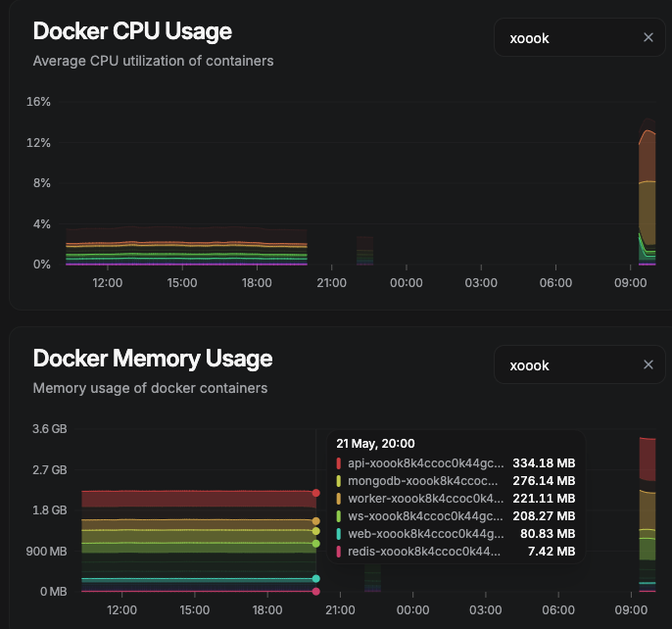Click the 334.18 MB api memory value
This screenshot has height=629, width=672.
544,462
